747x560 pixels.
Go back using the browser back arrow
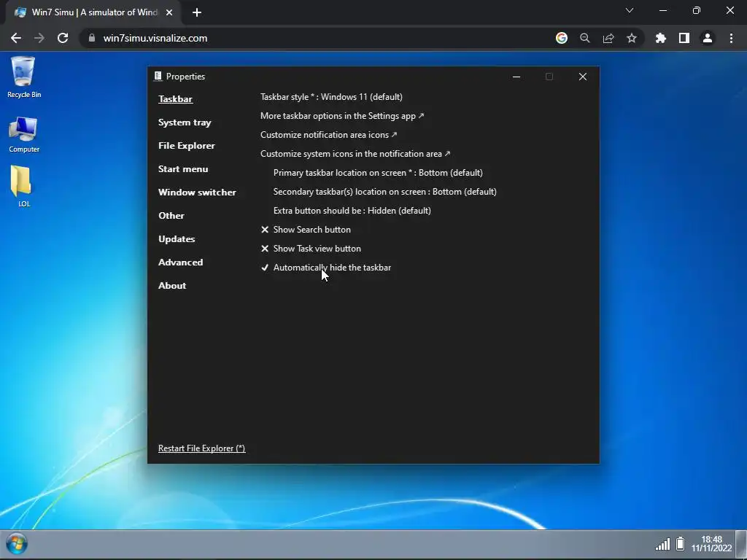click(16, 38)
